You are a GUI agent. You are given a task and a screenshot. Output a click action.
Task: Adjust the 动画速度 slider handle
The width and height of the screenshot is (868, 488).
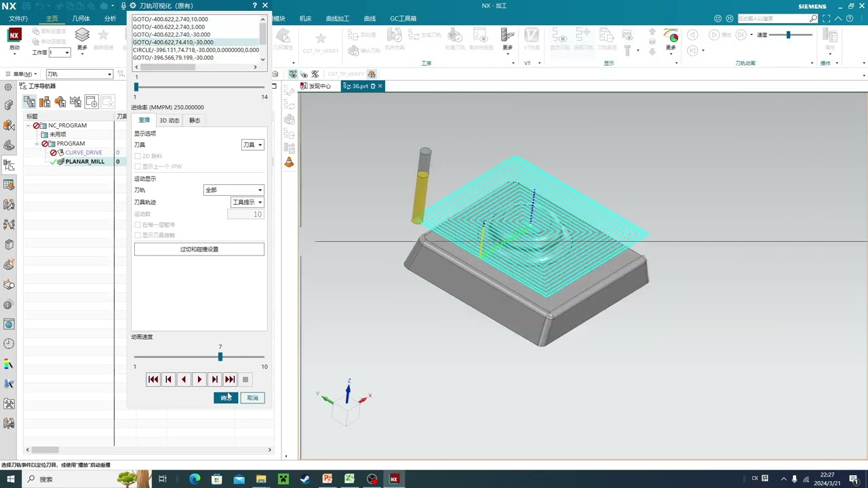[x=220, y=357]
